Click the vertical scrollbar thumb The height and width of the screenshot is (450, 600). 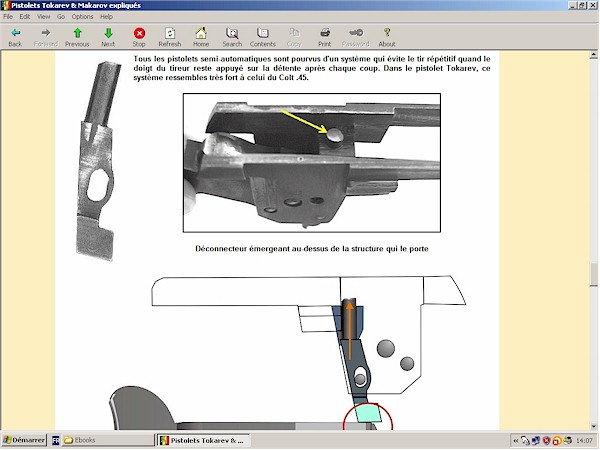(x=593, y=274)
